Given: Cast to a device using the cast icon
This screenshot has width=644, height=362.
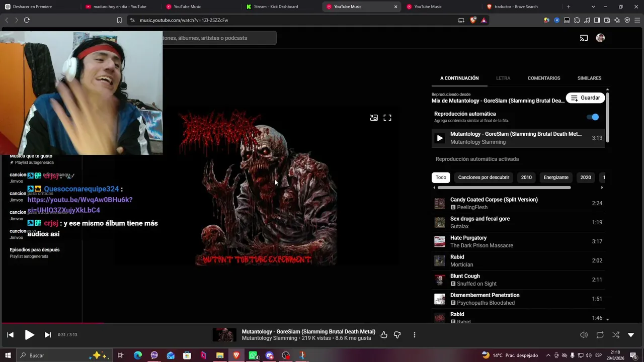Looking at the screenshot, I should (x=584, y=38).
